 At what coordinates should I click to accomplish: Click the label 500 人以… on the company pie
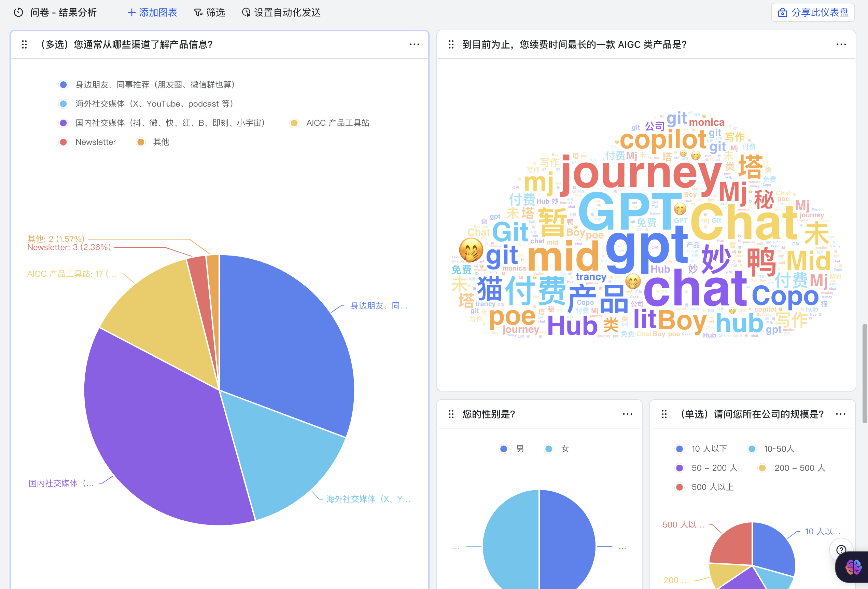684,524
